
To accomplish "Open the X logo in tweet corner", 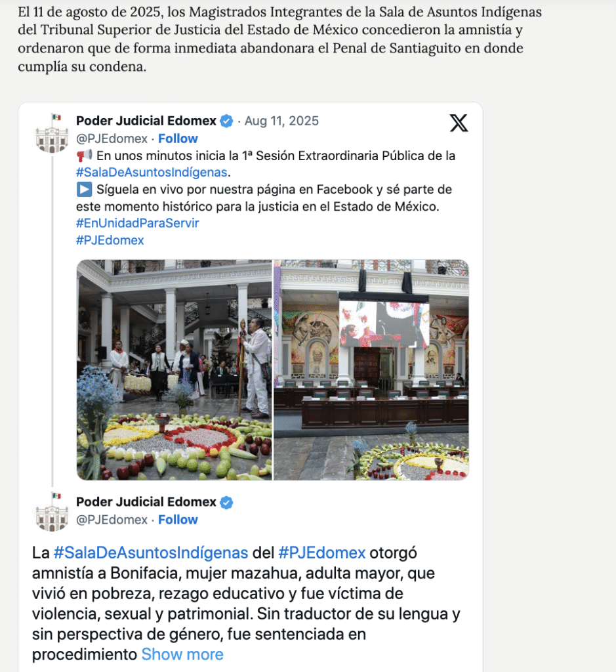I will click(x=459, y=123).
